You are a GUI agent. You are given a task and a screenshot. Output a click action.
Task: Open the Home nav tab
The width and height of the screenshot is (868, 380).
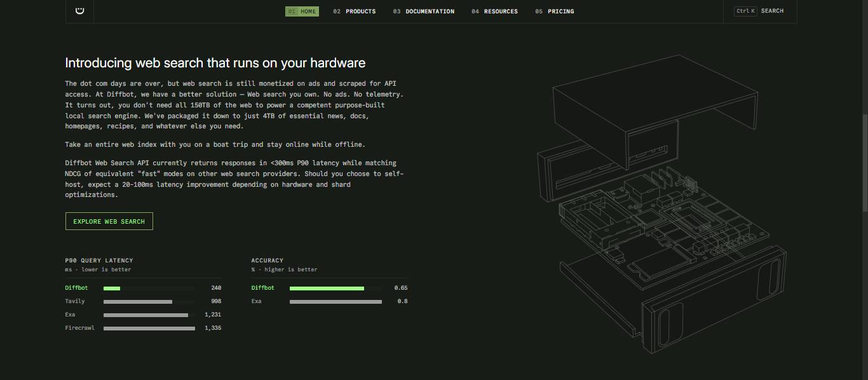pos(302,11)
